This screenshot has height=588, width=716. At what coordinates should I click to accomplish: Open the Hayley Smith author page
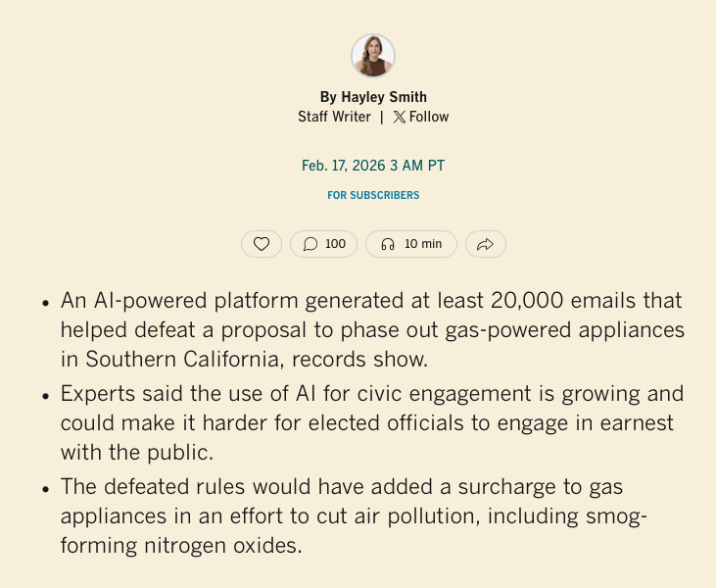pyautogui.click(x=384, y=97)
